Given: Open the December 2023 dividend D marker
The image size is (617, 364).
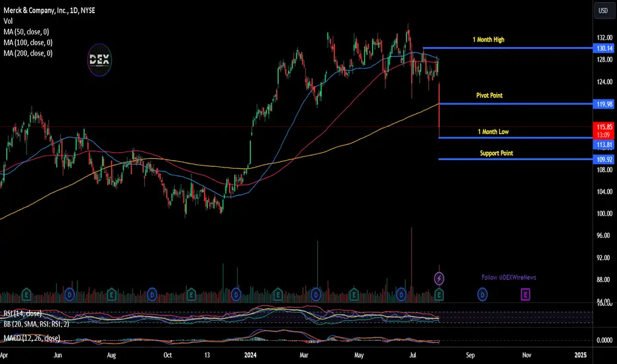Looking at the screenshot, I should (236, 294).
